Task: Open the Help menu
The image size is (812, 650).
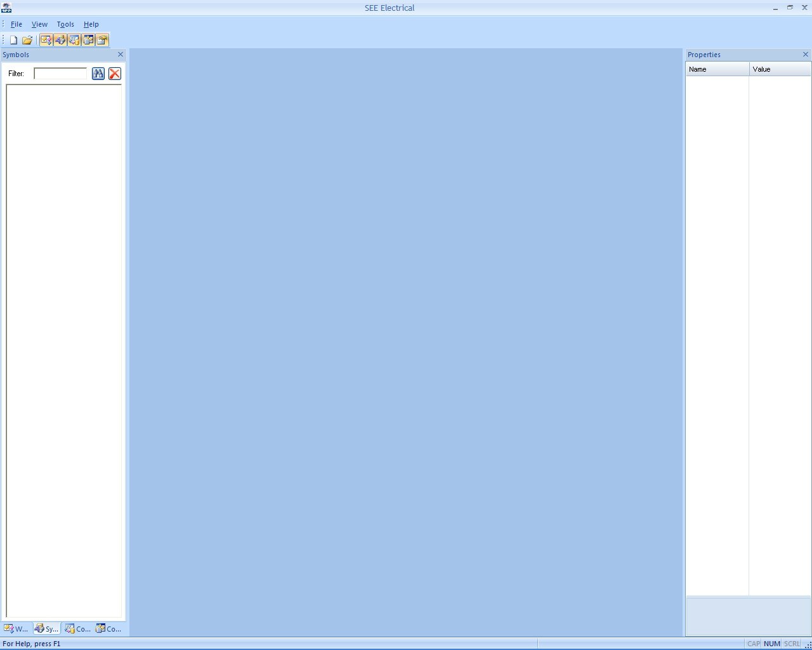Action: pyautogui.click(x=91, y=24)
